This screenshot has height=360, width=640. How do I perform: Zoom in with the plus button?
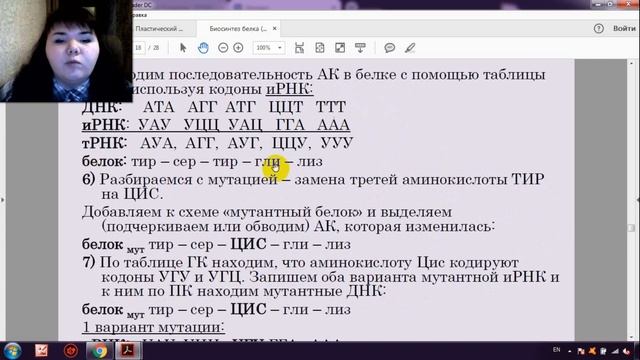click(238, 48)
